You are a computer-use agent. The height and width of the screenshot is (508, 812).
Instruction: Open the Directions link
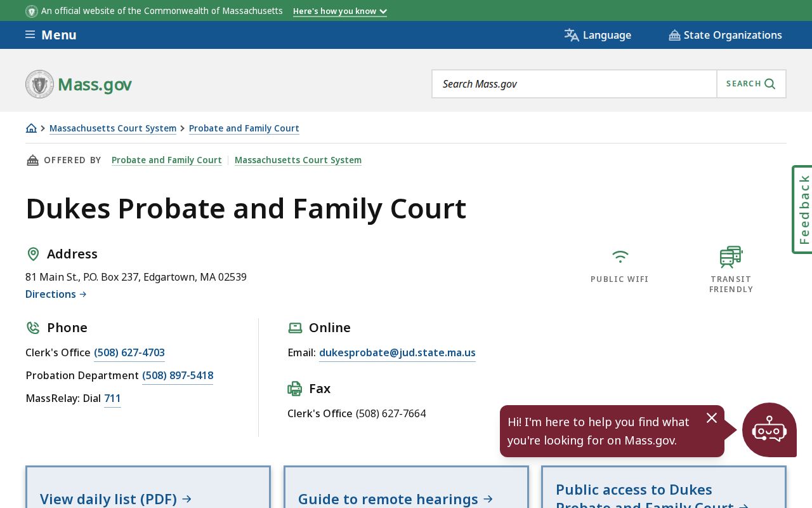[56, 294]
